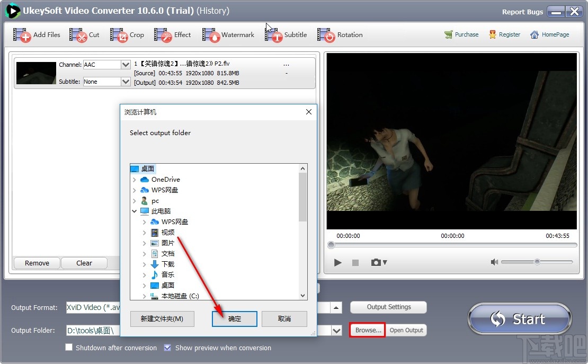Stop the preview playback

coord(355,263)
